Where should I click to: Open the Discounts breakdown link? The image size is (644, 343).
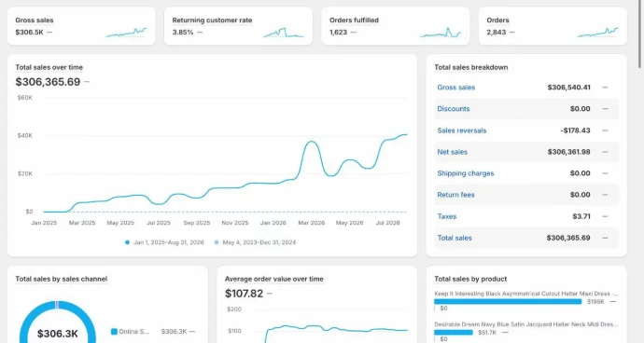[x=453, y=109]
